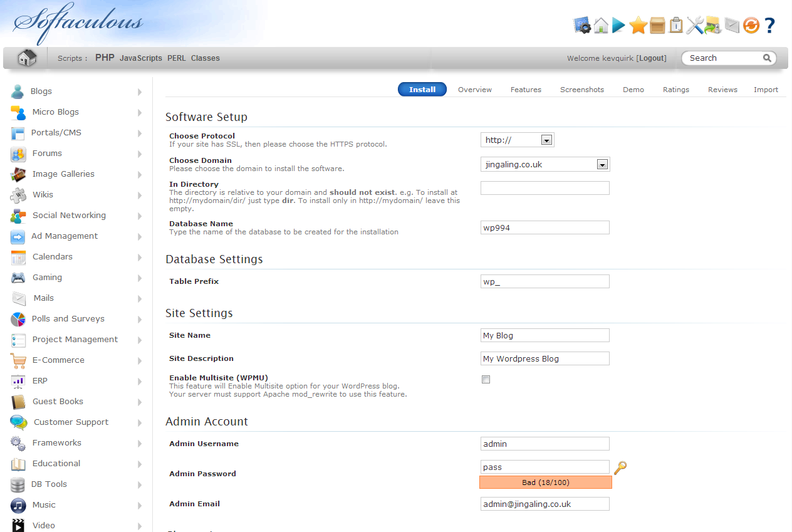Open the Choose Protocol dropdown
This screenshot has height=532, width=792.
tap(517, 140)
